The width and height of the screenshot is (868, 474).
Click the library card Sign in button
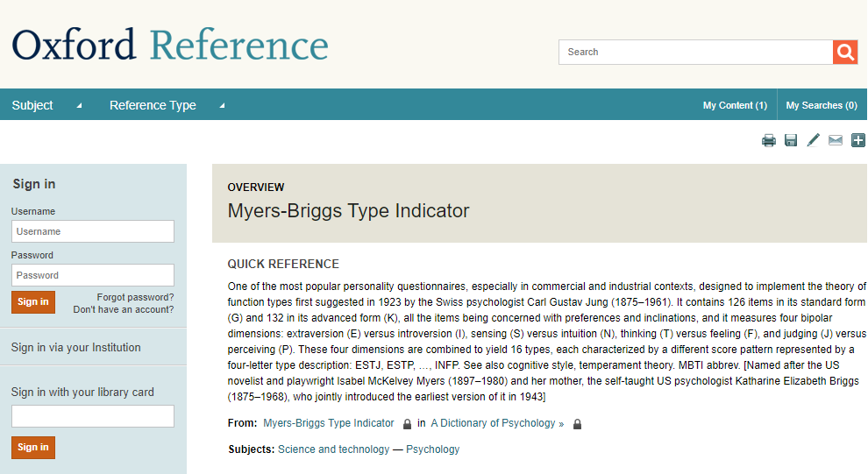(33, 448)
